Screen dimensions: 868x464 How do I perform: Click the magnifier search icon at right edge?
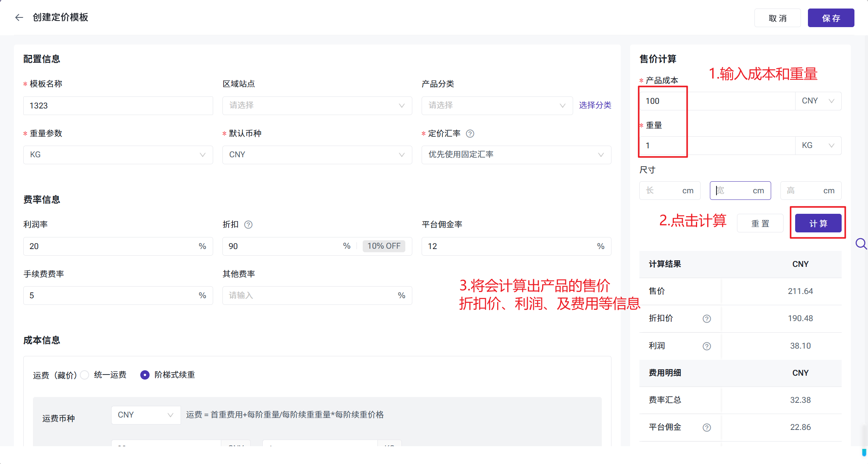(861, 244)
